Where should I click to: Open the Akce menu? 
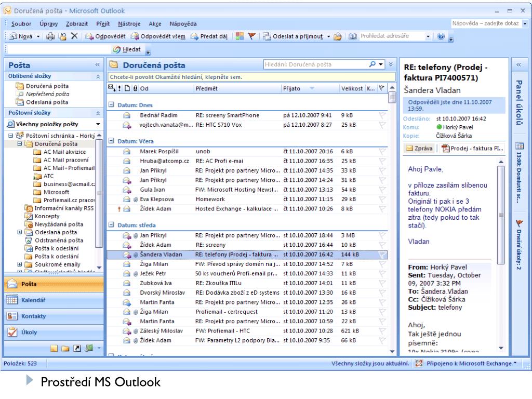point(155,24)
